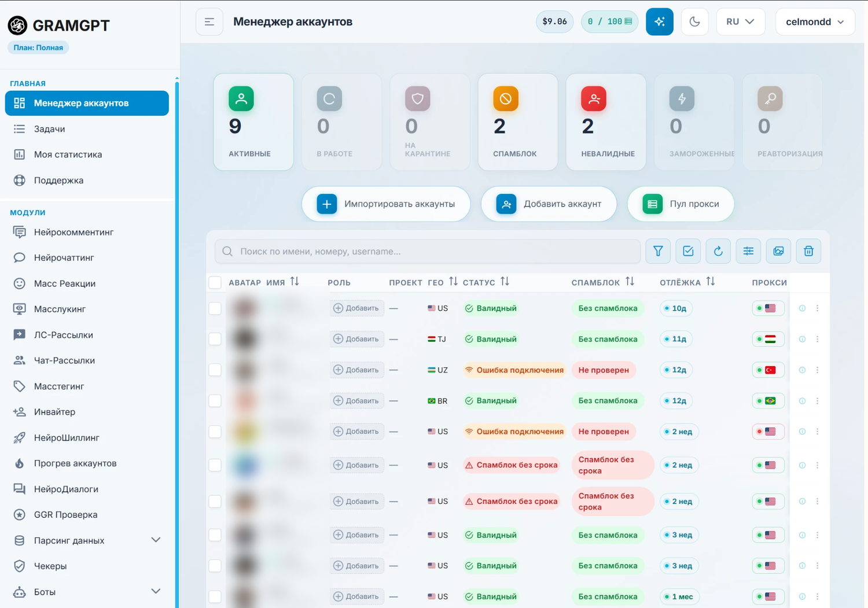Image resolution: width=868 pixels, height=608 pixels.
Task: Open info icon for the TJ account row
Action: (802, 339)
